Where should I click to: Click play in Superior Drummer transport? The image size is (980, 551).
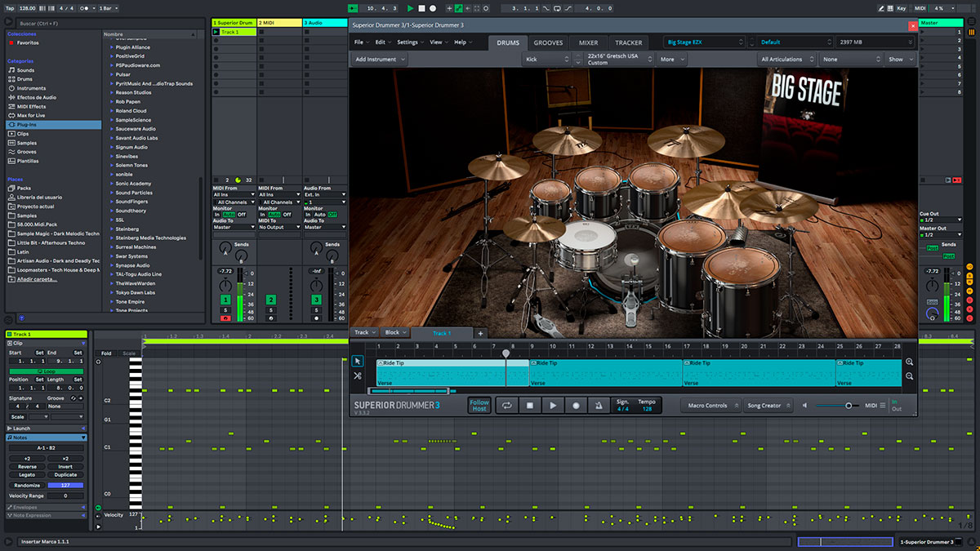tap(553, 406)
